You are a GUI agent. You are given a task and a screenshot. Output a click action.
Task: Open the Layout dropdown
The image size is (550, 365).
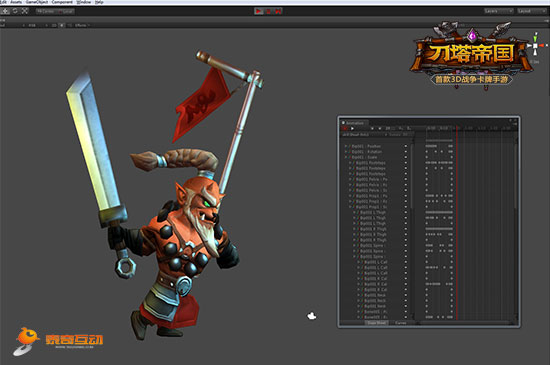(x=531, y=11)
